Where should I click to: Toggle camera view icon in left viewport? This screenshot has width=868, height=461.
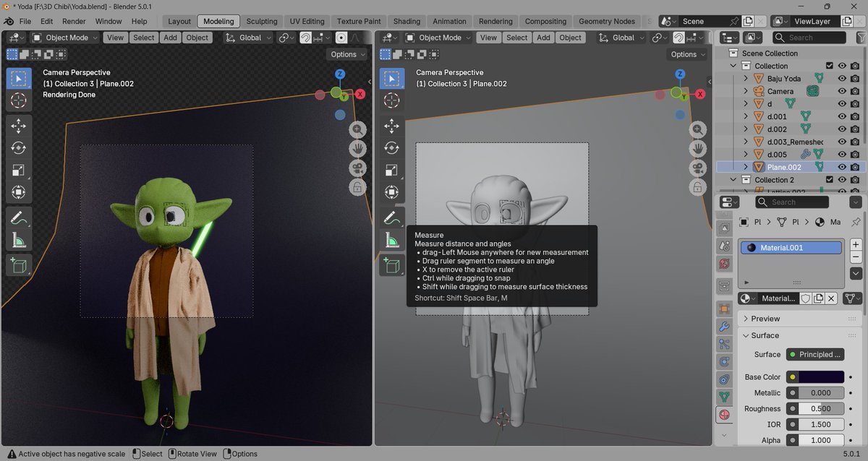point(357,168)
